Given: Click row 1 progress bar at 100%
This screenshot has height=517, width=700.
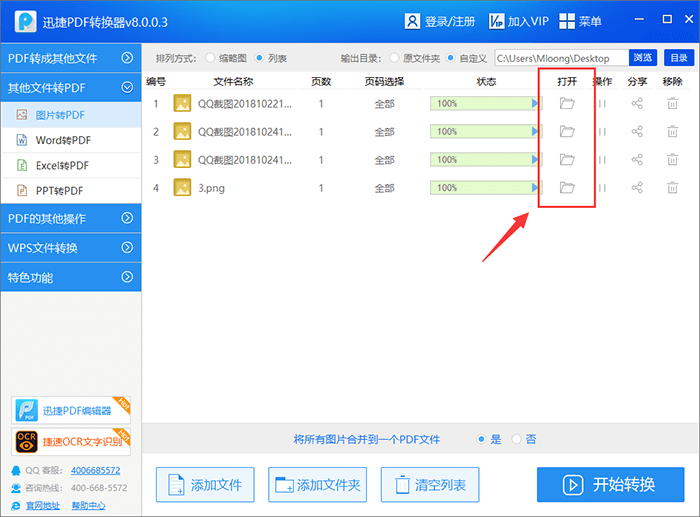Looking at the screenshot, I should [x=486, y=104].
